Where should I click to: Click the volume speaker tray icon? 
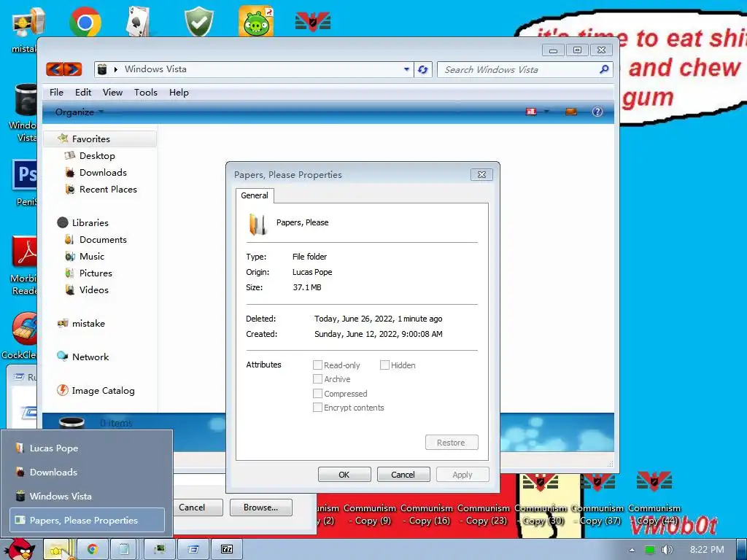click(667, 550)
